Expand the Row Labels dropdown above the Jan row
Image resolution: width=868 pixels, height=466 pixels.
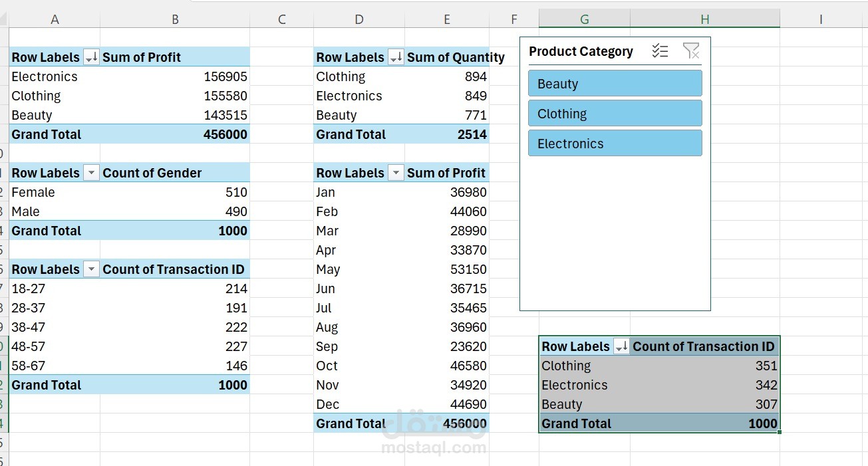[x=396, y=174]
